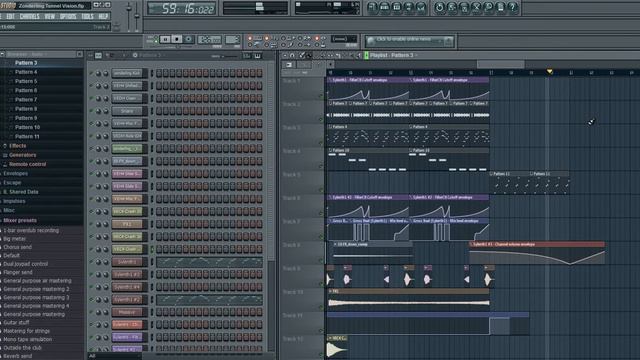Click the 59:16:022 time display
This screenshot has width=640, height=360.
pyautogui.click(x=182, y=9)
